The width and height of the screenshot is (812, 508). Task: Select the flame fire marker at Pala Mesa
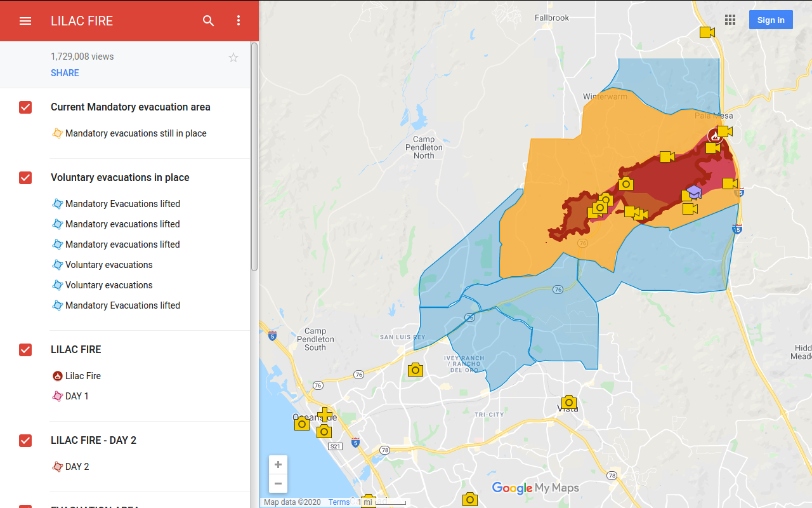click(x=715, y=135)
